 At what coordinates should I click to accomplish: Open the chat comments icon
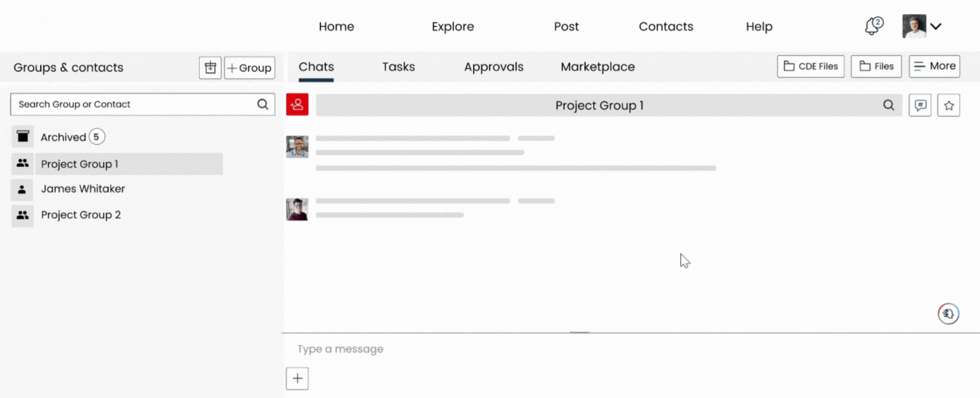920,105
